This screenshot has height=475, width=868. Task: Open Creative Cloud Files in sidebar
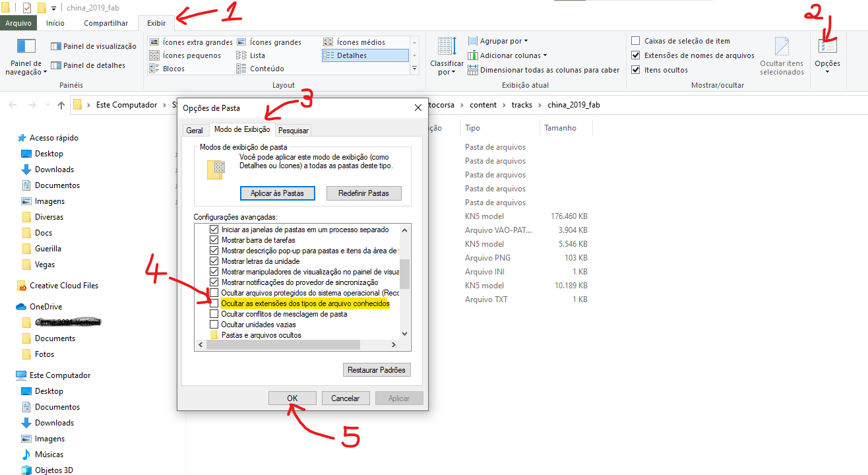point(57,286)
